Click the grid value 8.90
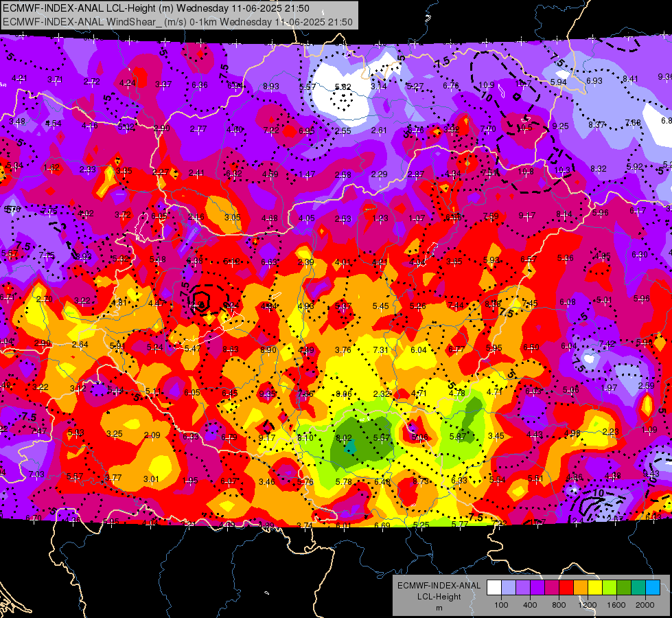Image resolution: width=672 pixels, height=618 pixels. pos(268,350)
